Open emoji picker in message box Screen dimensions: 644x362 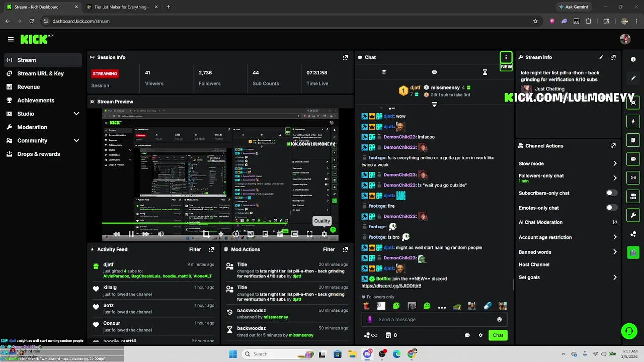[x=499, y=319]
